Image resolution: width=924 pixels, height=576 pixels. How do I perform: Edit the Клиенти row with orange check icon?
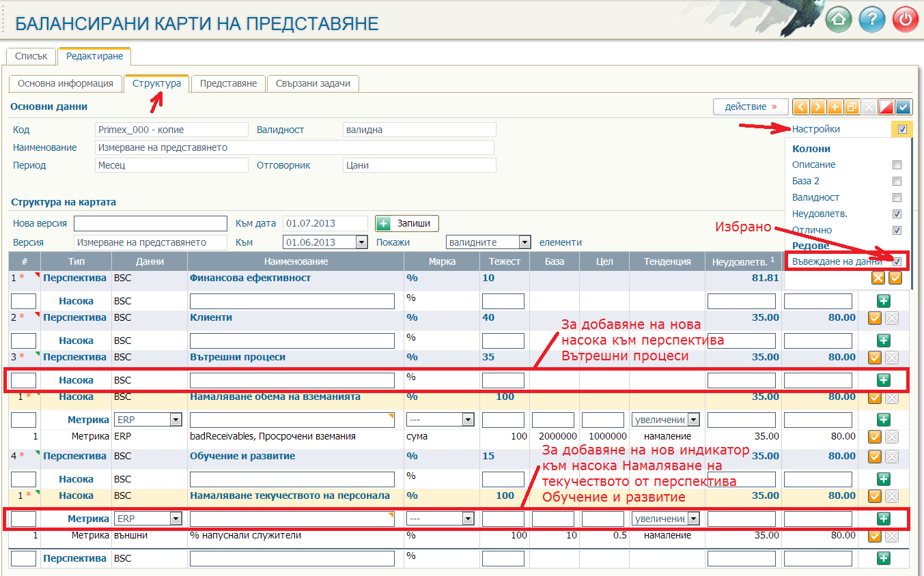[x=874, y=317]
